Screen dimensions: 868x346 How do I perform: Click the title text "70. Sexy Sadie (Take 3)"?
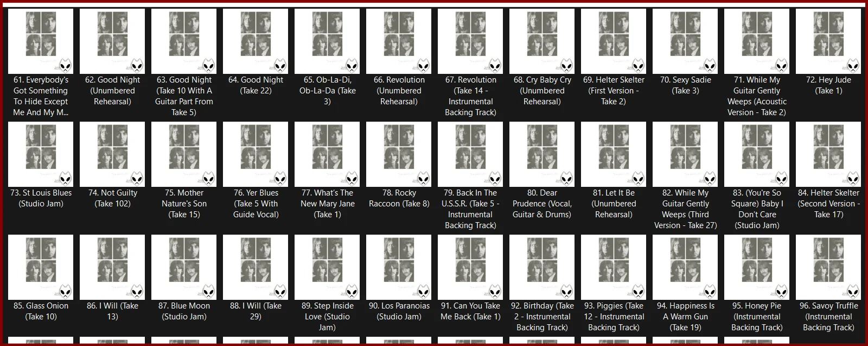[685, 85]
